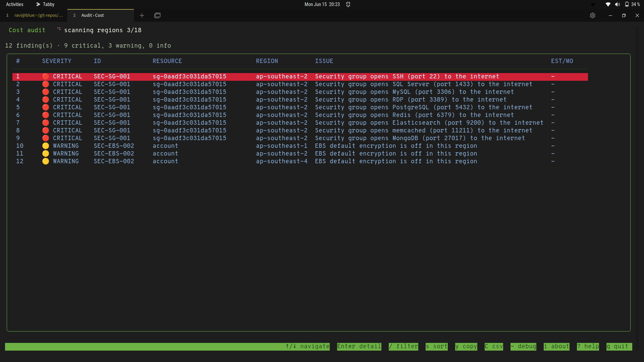Click the 'y copy' shortcut
644x362 pixels.
tap(466, 346)
